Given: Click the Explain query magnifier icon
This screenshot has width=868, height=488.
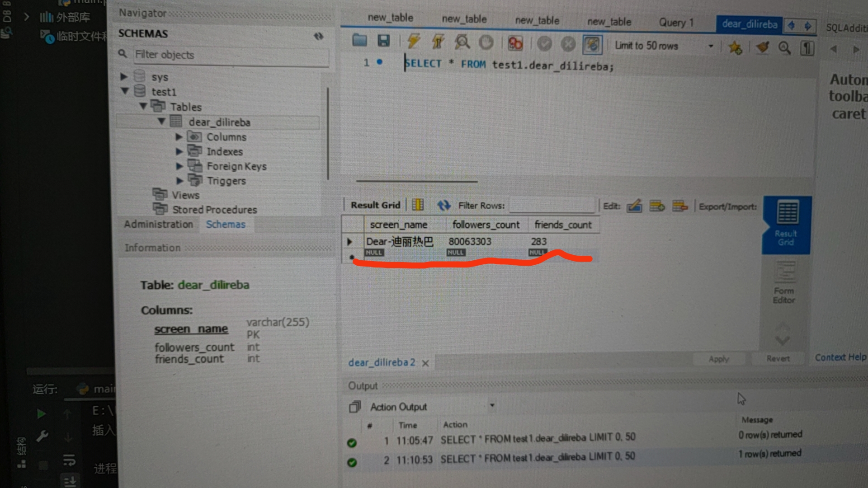Looking at the screenshot, I should click(462, 42).
